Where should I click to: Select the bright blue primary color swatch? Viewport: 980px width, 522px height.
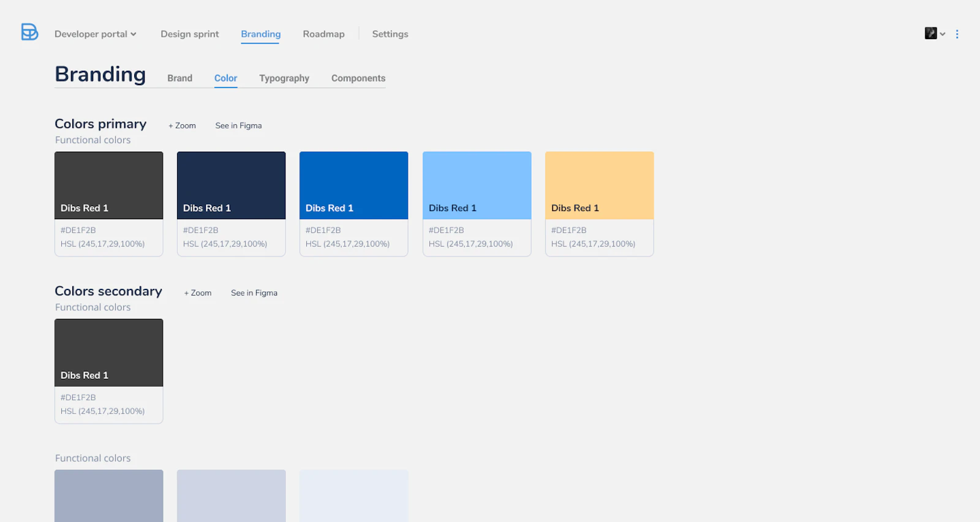(354, 185)
